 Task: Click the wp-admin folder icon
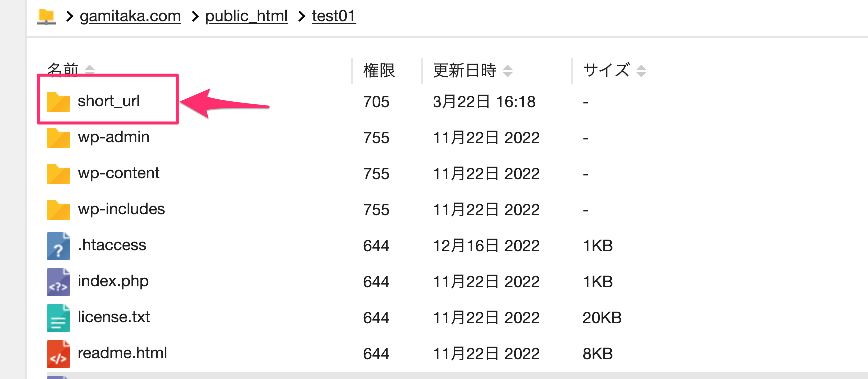(58, 138)
